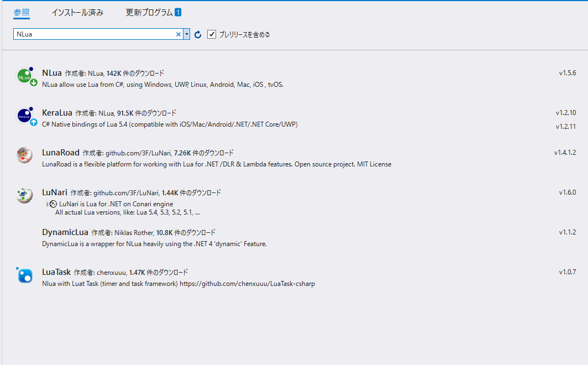588x365 pixels.
Task: Click the green install arrow on NLua
Action: (x=34, y=82)
